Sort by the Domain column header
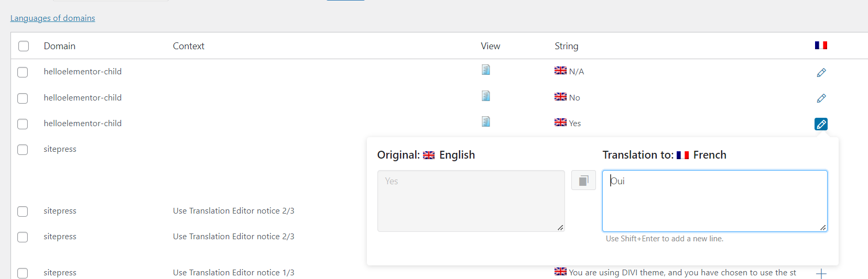 [60, 46]
